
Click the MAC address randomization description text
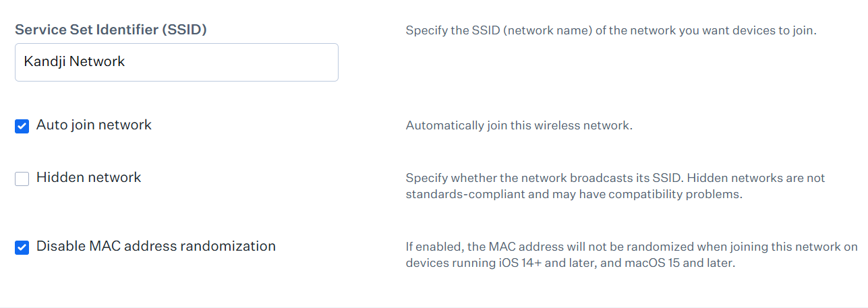click(x=631, y=255)
